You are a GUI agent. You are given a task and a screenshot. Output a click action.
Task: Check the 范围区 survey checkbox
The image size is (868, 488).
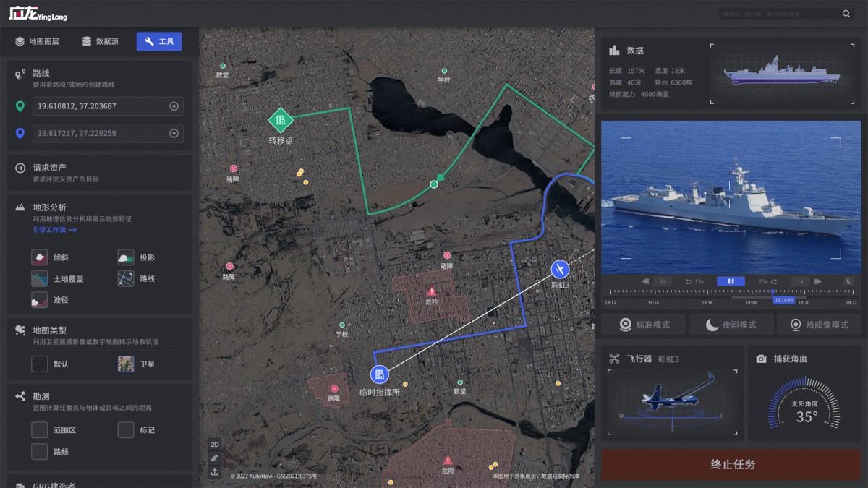click(x=40, y=430)
